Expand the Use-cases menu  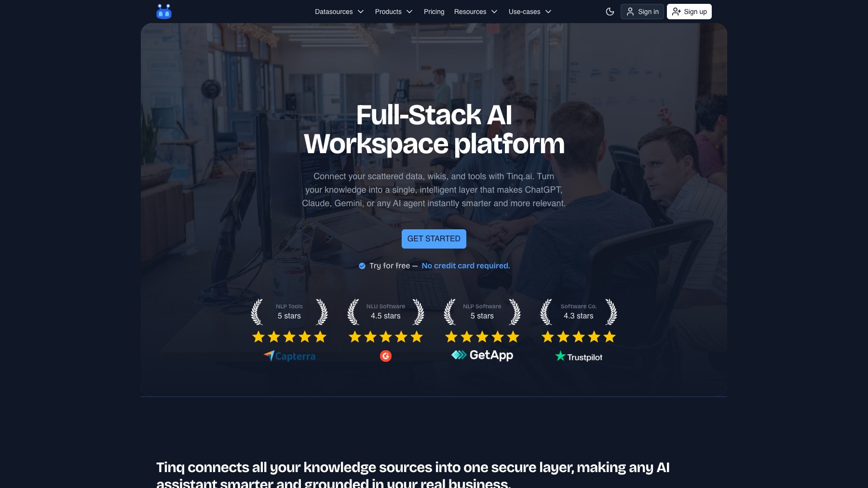coord(530,12)
